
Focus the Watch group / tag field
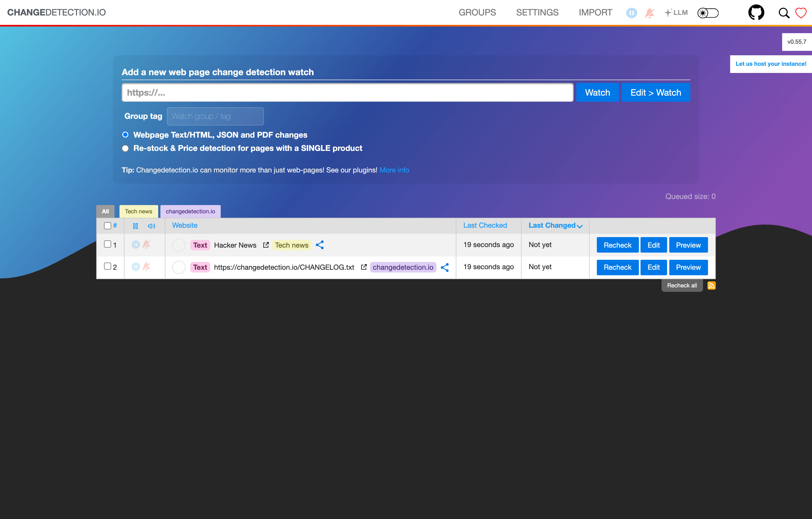click(x=215, y=116)
